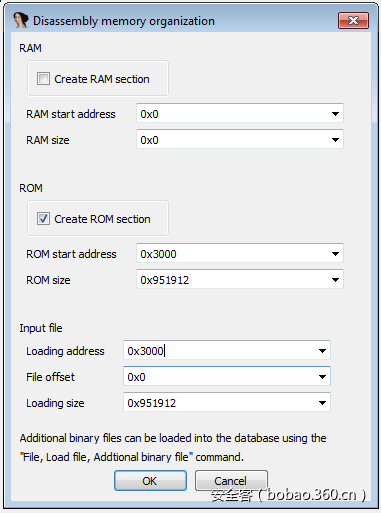Screen dimensions: 381x513
Task: Click the 'RAM start address' label
Action: [71, 114]
